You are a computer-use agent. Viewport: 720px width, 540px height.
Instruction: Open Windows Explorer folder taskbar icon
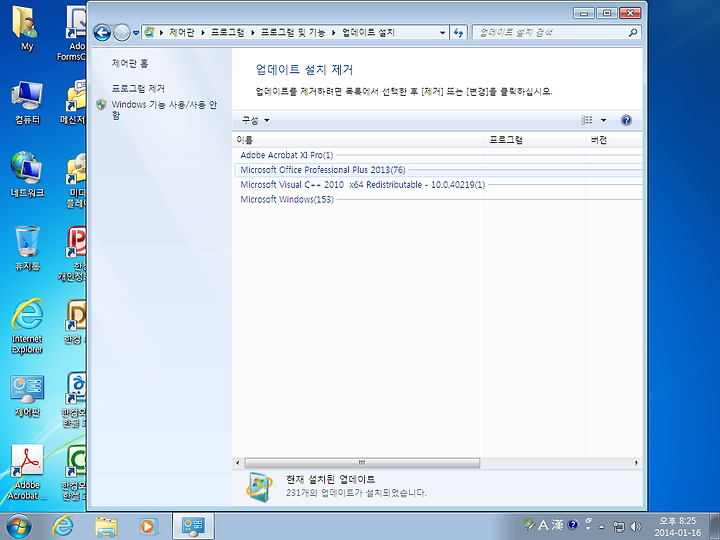click(x=106, y=526)
